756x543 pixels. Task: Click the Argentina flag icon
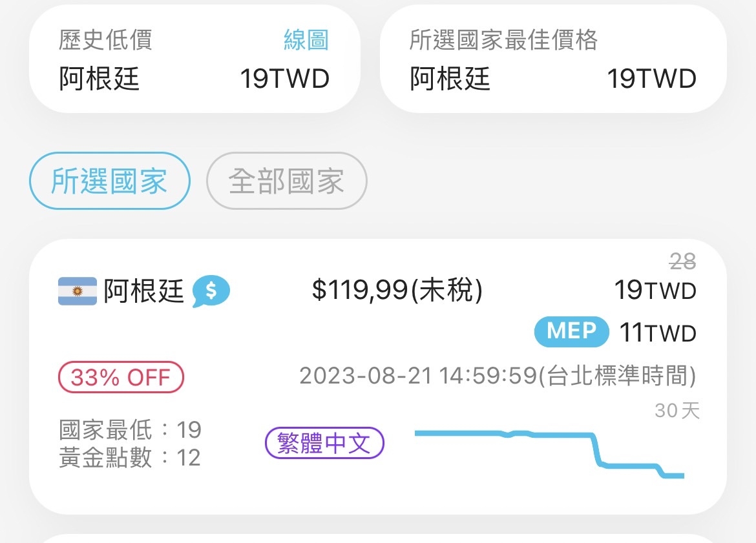click(x=77, y=291)
